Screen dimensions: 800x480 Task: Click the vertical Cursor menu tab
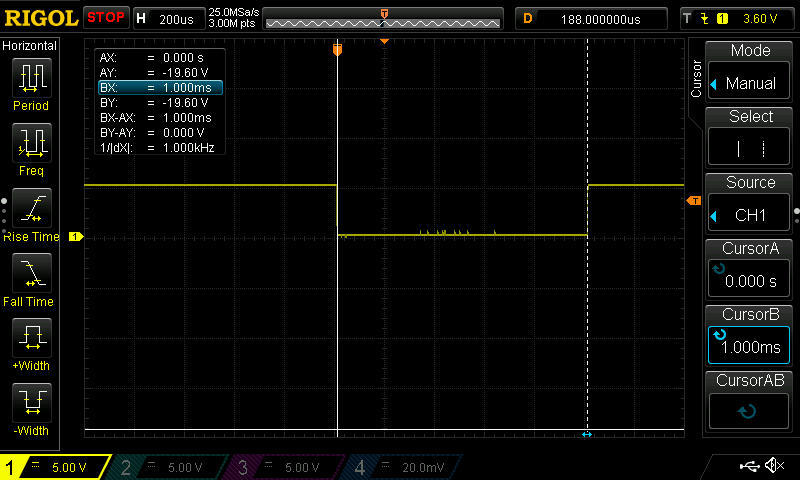pos(696,78)
